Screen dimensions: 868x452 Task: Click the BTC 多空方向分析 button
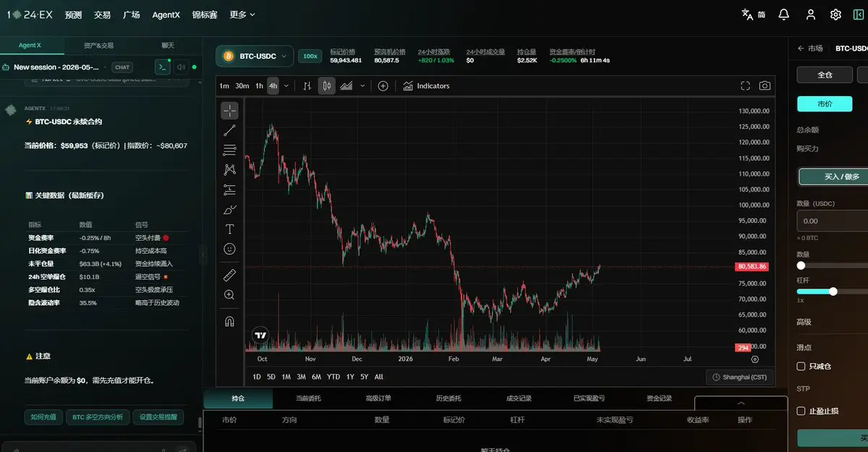pyautogui.click(x=98, y=417)
